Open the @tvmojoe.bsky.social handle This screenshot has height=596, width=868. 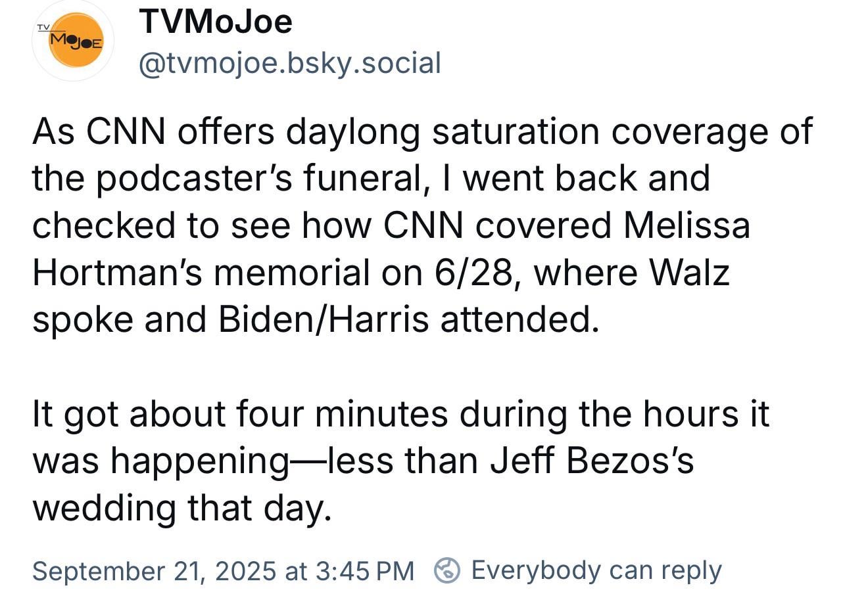coord(290,63)
